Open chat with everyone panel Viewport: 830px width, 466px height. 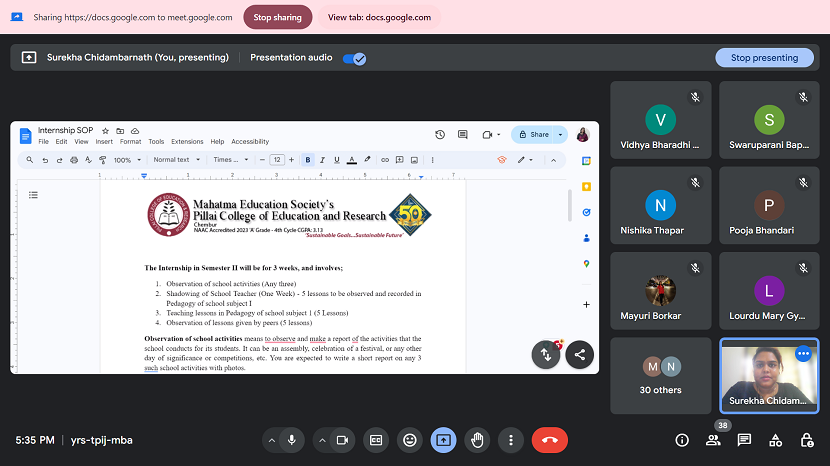click(744, 440)
